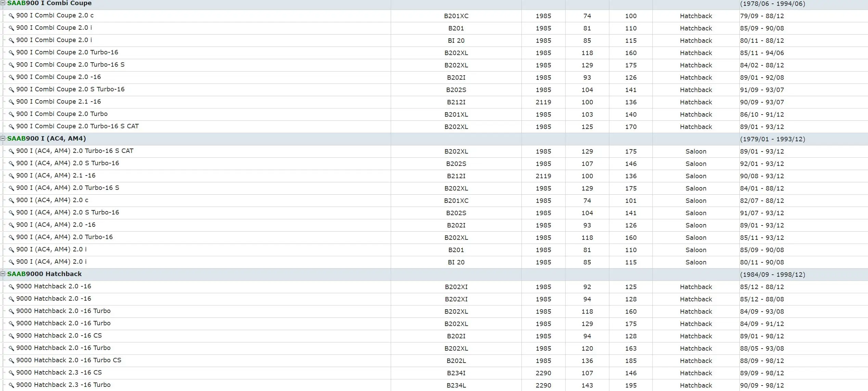This screenshot has height=391, width=868.
Task: Click the date range (1978/06 - 1994/06)
Action: click(x=773, y=4)
